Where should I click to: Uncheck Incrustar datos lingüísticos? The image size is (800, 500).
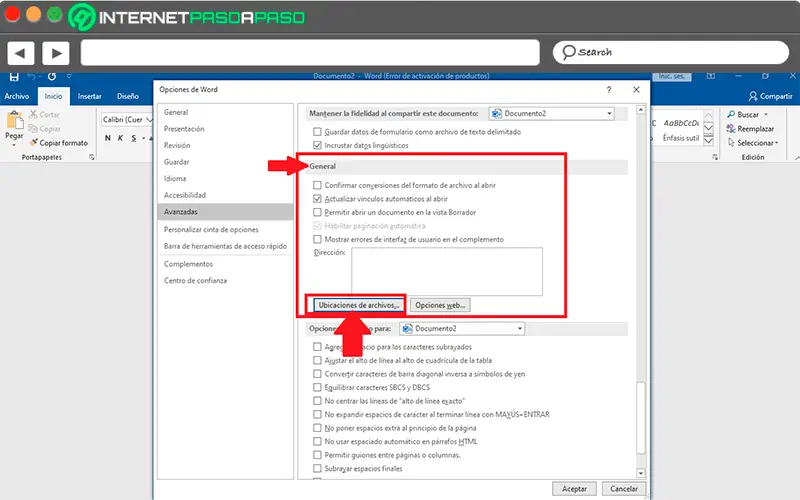[317, 145]
